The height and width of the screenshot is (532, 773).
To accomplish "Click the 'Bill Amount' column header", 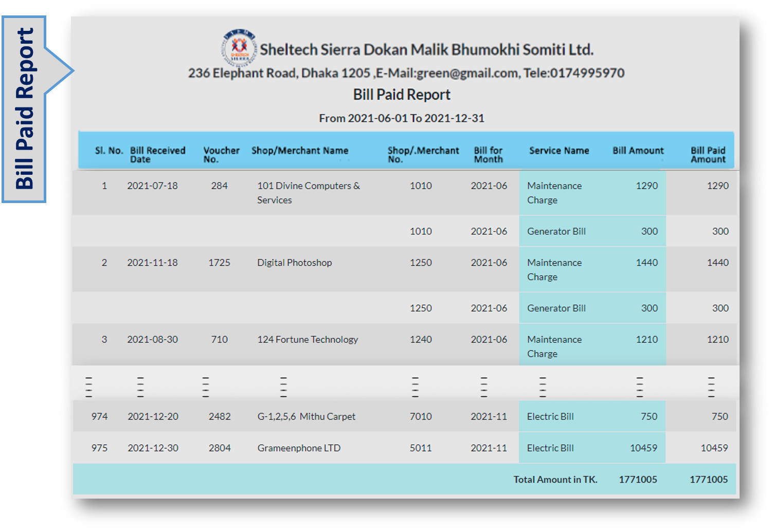I will (638, 151).
